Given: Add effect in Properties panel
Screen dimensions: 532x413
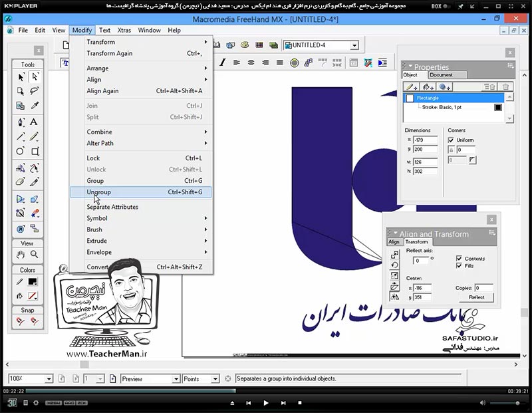Looking at the screenshot, I should tap(444, 87).
